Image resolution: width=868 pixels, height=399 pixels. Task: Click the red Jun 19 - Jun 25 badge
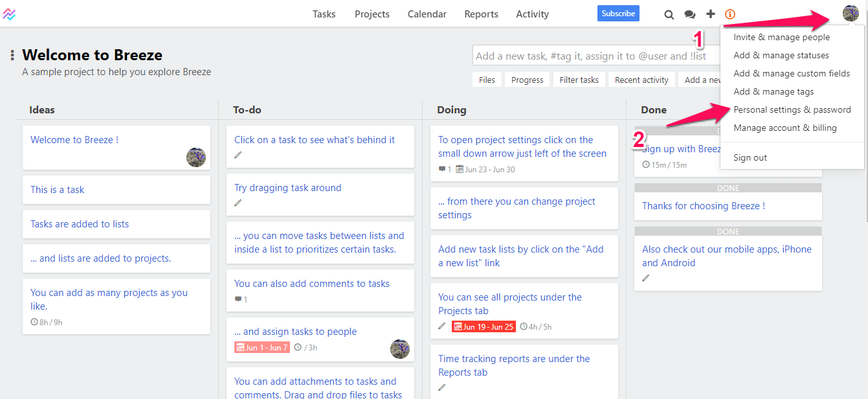coord(484,327)
